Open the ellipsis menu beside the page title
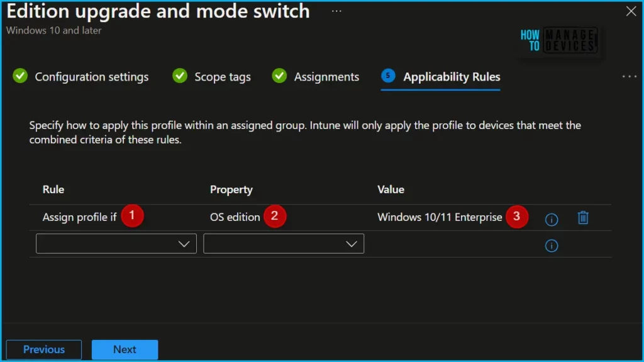The image size is (644, 362). 336,11
